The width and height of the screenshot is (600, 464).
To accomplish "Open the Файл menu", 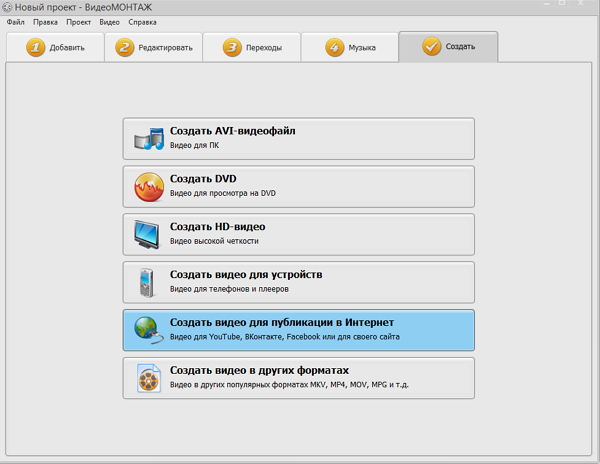I will (x=15, y=22).
